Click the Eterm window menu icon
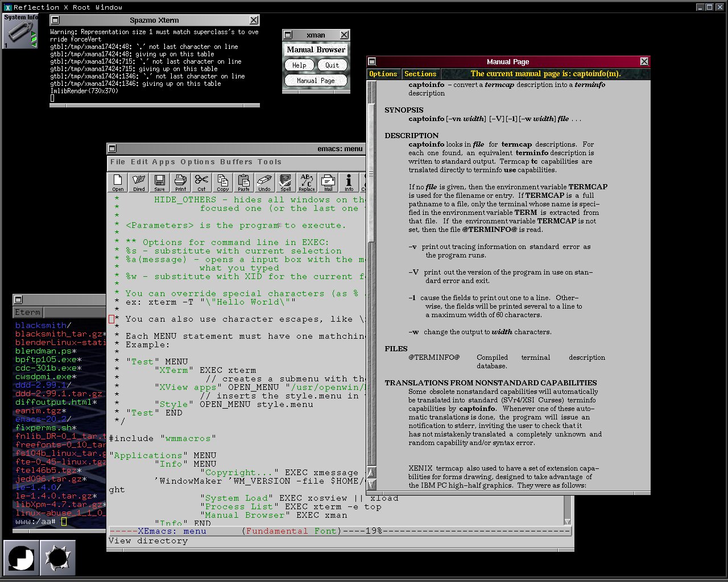This screenshot has height=582, width=728. click(x=18, y=300)
